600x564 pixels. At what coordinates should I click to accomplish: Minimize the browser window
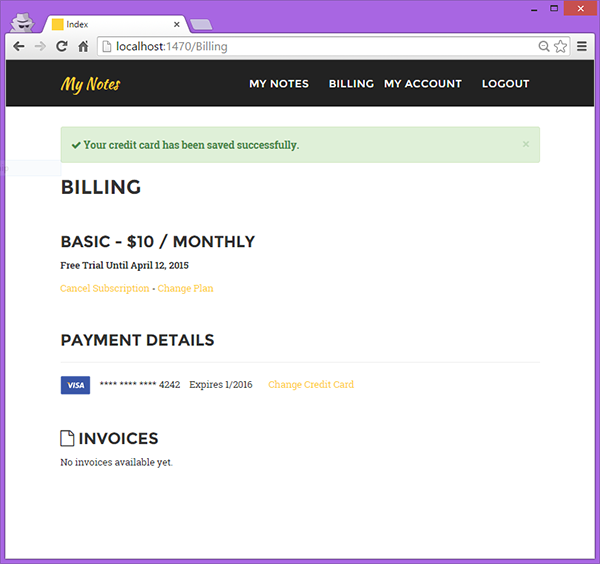[x=534, y=9]
